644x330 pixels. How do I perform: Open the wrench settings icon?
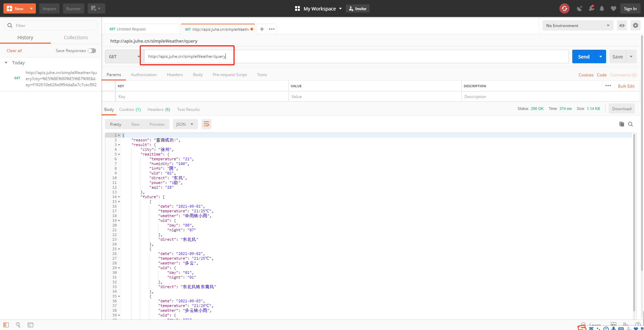(591, 8)
